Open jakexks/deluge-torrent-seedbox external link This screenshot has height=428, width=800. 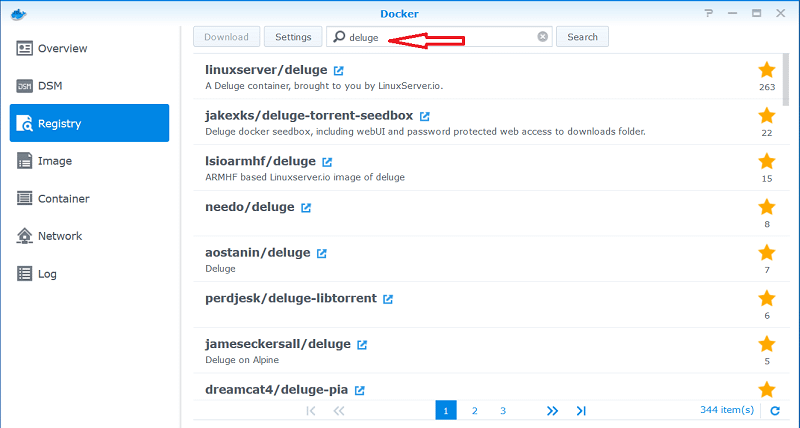tap(424, 116)
